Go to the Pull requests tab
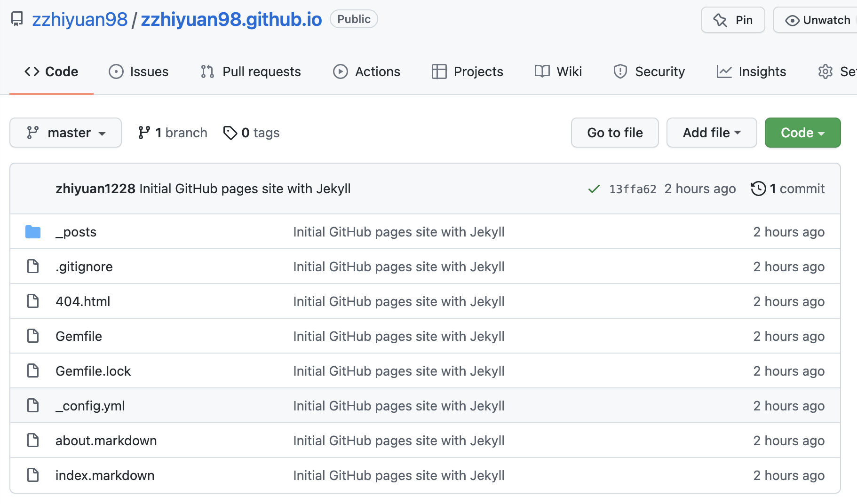Viewport: 857px width, 504px height. 251,71
